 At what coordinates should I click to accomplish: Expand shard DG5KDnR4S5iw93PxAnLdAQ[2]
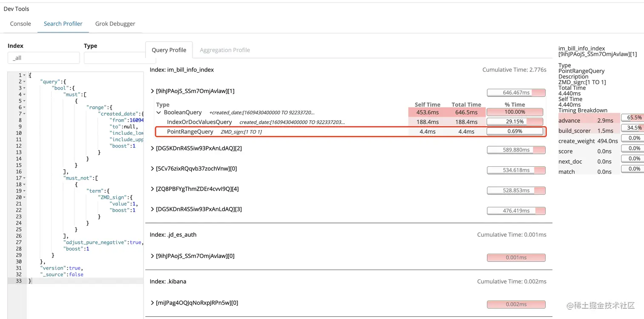point(152,148)
